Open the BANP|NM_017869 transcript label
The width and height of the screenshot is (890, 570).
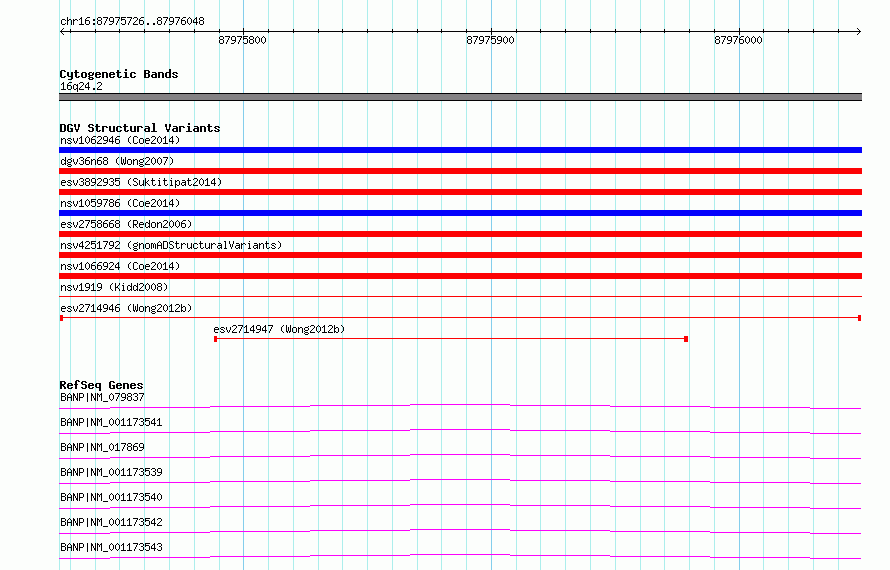click(102, 447)
